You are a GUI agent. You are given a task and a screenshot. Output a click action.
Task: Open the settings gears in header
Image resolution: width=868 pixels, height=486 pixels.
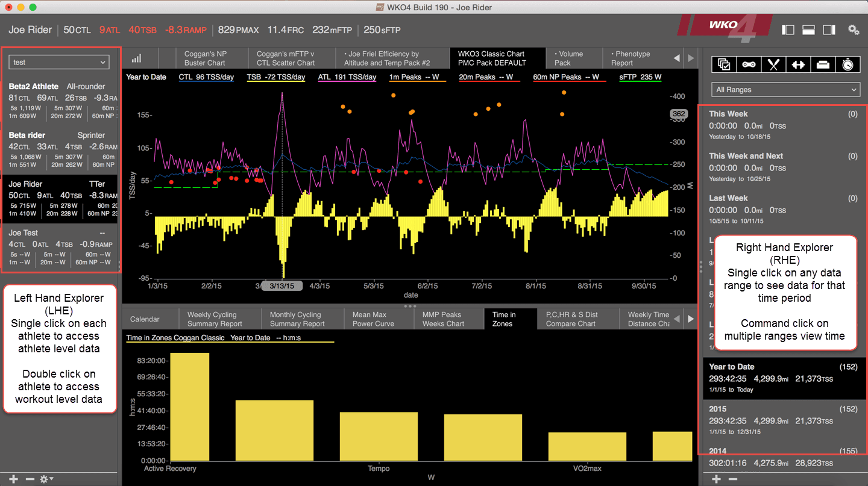tap(854, 30)
